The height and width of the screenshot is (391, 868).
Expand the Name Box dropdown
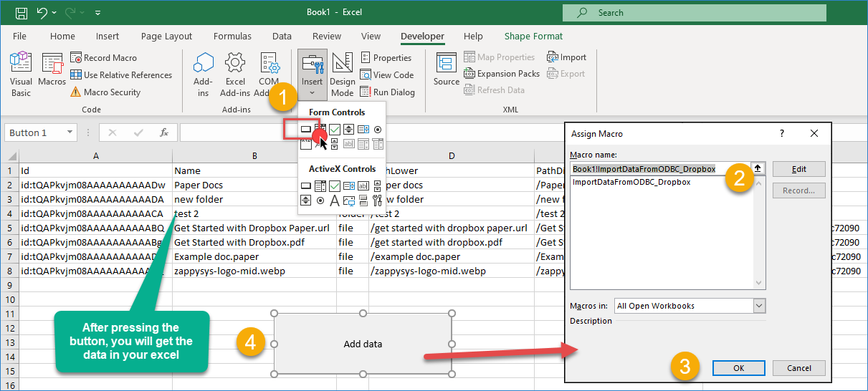70,132
